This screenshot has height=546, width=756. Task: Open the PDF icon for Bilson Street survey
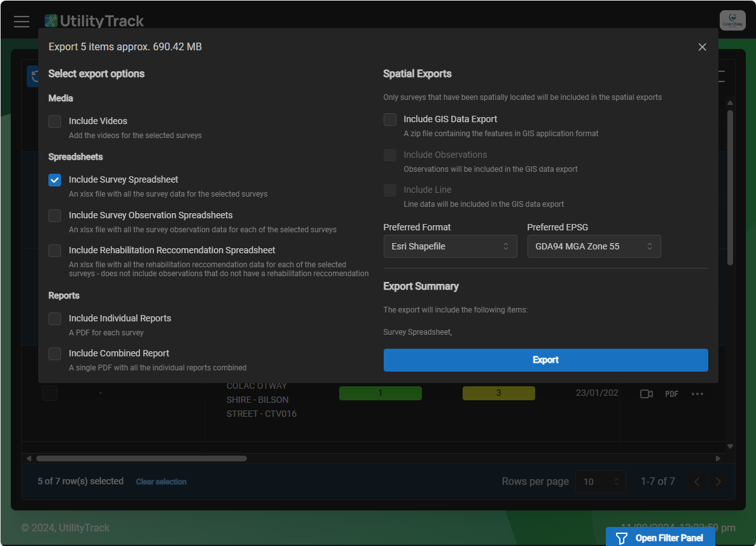[x=671, y=394]
